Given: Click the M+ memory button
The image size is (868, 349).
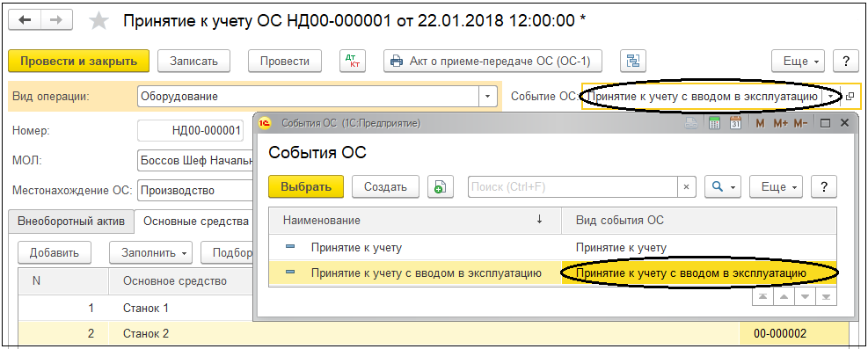Looking at the screenshot, I should coord(781,123).
